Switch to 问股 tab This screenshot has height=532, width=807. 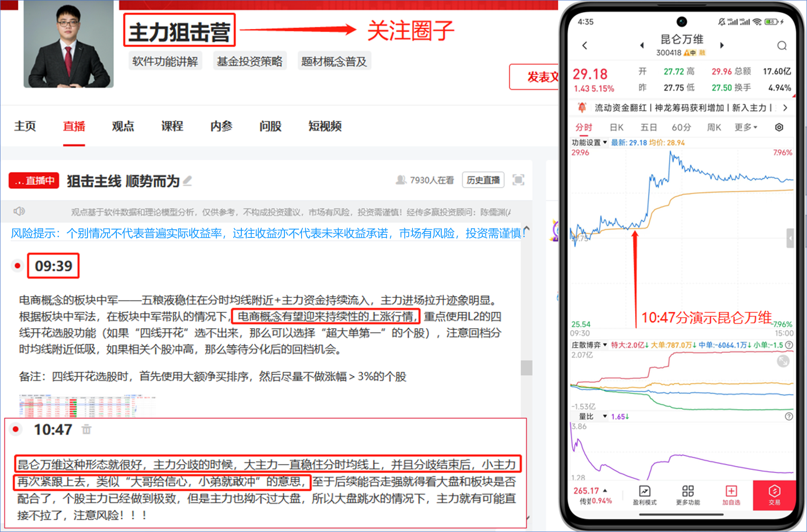(270, 126)
